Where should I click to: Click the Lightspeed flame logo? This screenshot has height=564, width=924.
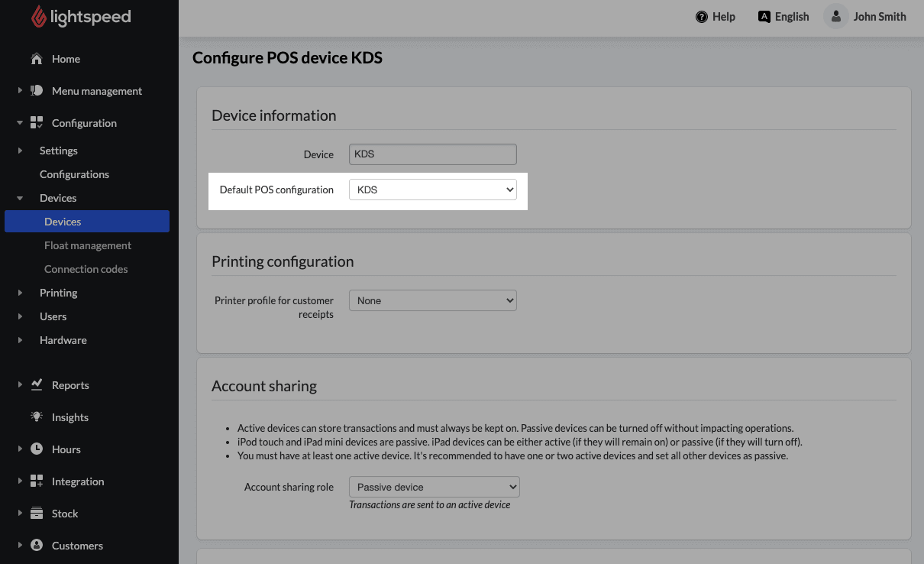(x=38, y=16)
